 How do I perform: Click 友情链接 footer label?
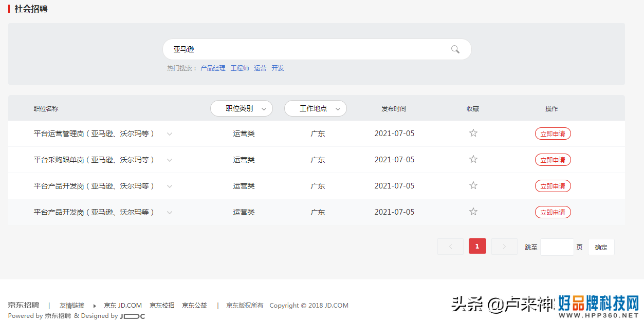[x=72, y=305]
